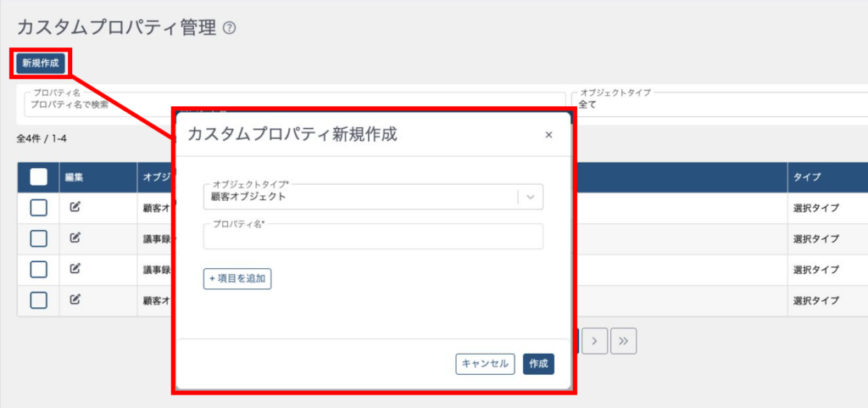Click edit icon in third table row

[75, 269]
